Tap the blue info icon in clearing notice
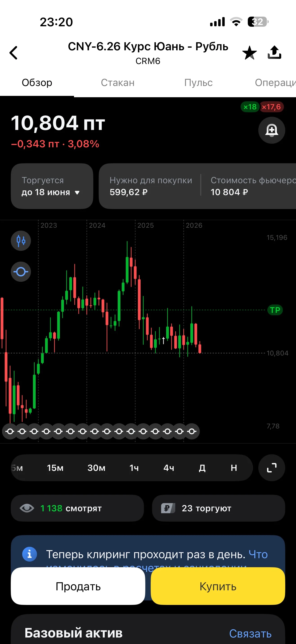The width and height of the screenshot is (296, 644). 29,554
